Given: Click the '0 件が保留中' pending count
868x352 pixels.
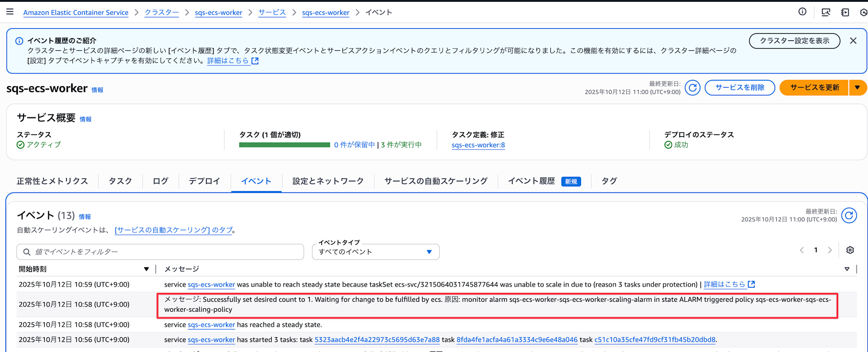Looking at the screenshot, I should click(x=354, y=145).
